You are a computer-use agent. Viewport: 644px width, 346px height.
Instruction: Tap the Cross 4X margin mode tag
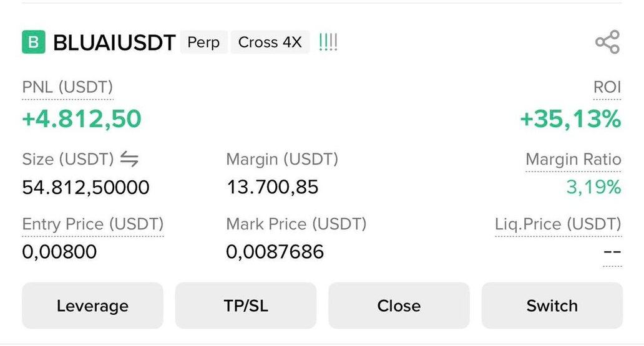coord(270,42)
